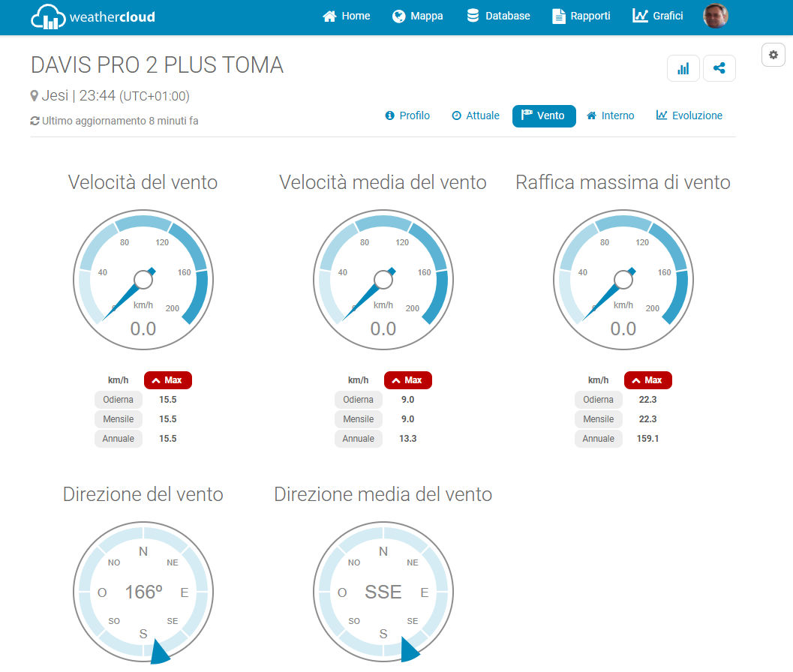Toggle Max under Raffica massima di vento
This screenshot has width=793, height=672.
(x=648, y=380)
